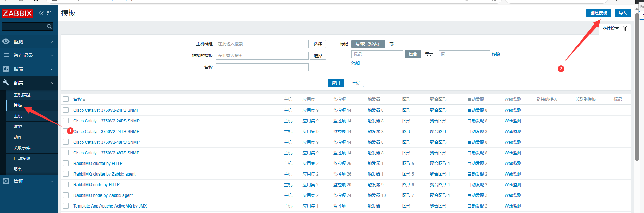Expand the 监测 menu section
Image resolution: width=644 pixels, height=213 pixels.
29,42
